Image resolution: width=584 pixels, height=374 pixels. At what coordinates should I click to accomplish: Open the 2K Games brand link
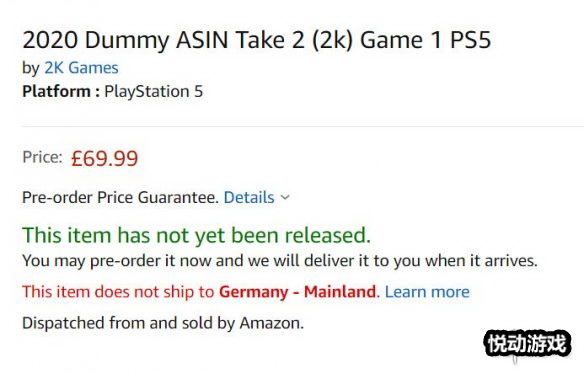point(81,68)
